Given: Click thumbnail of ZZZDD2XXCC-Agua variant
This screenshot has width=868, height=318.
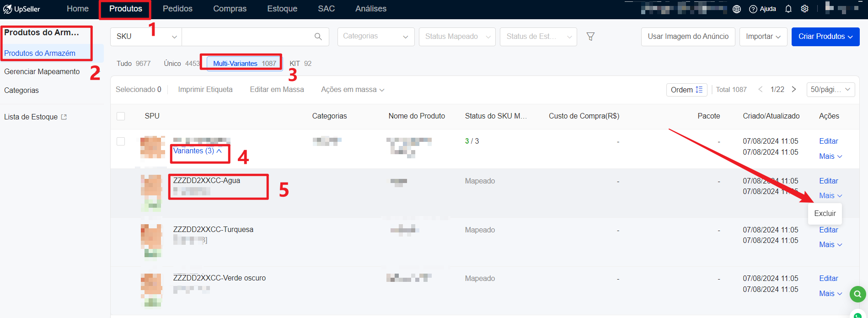Looking at the screenshot, I should click(151, 193).
